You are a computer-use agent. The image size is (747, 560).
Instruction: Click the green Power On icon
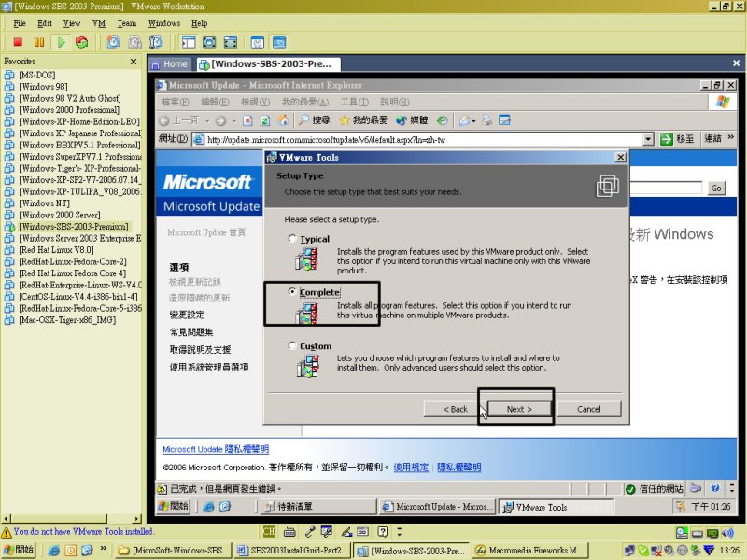[61, 42]
